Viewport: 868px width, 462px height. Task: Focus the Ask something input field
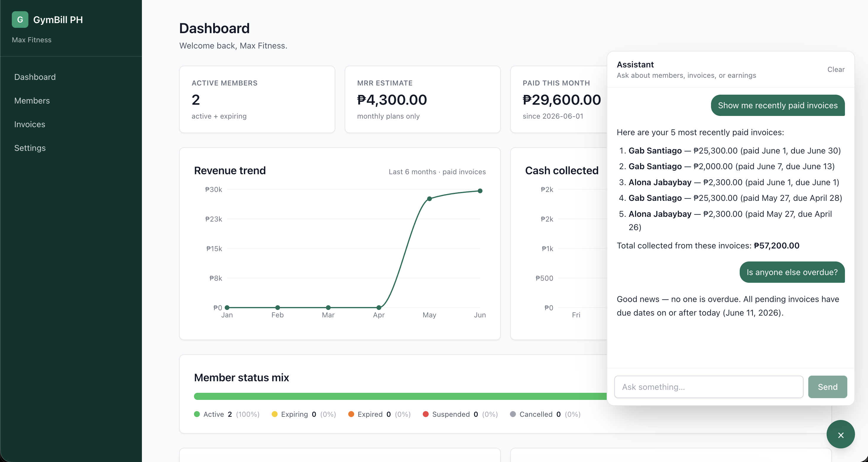(709, 387)
